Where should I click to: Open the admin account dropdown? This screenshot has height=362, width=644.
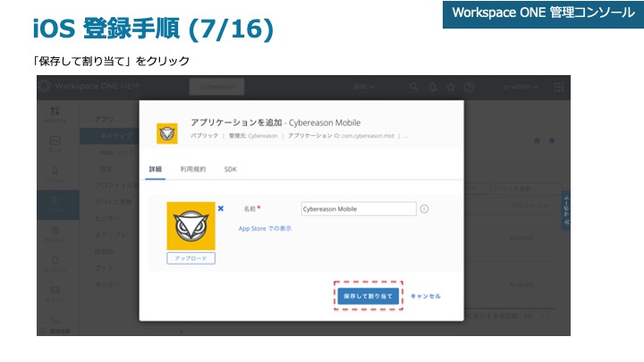click(521, 87)
